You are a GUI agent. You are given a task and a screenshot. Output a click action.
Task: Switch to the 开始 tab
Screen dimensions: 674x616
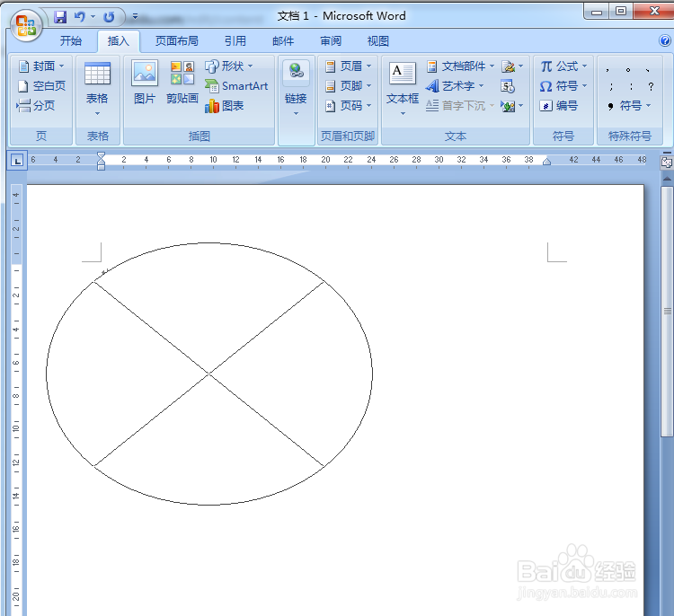point(71,40)
